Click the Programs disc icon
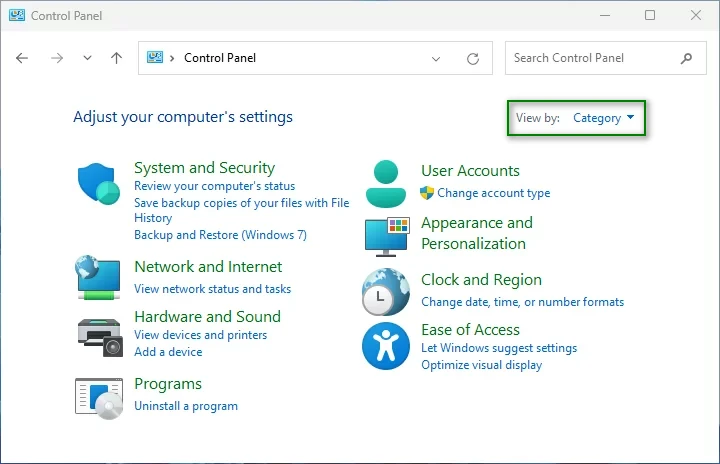 tap(99, 398)
